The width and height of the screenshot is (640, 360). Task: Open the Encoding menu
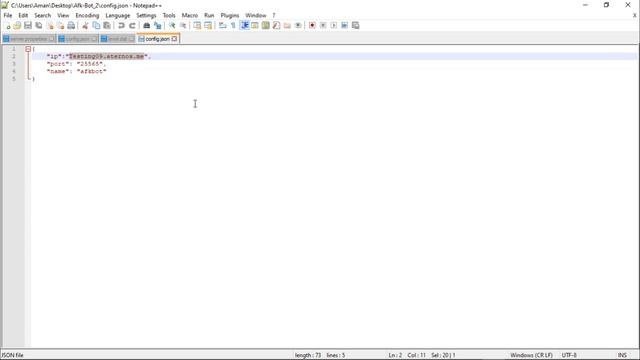(x=87, y=16)
